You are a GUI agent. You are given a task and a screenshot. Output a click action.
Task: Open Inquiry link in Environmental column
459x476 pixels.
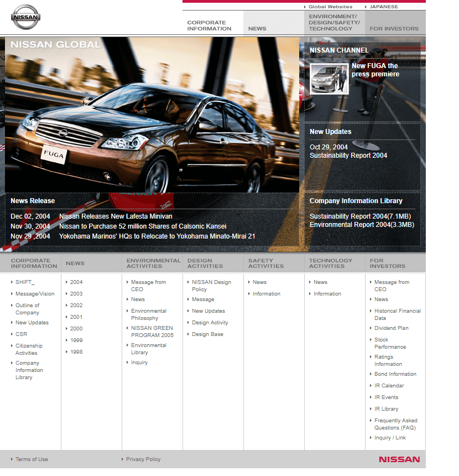point(139,363)
